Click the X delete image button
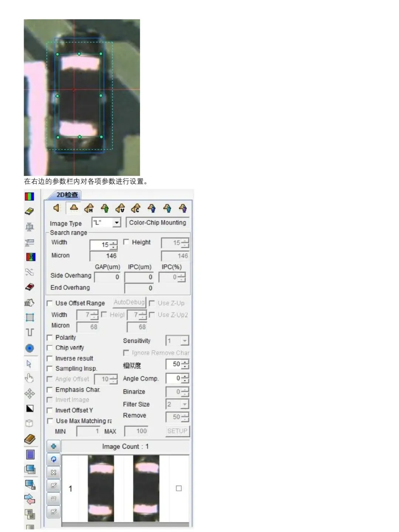The height and width of the screenshot is (532, 399). tap(54, 472)
